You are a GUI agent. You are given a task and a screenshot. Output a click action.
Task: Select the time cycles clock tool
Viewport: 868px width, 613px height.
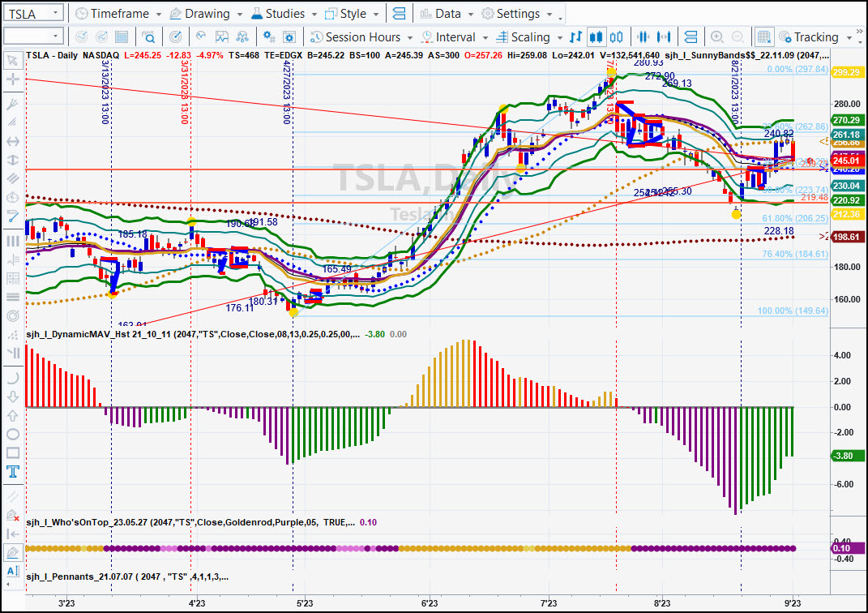pos(12,197)
